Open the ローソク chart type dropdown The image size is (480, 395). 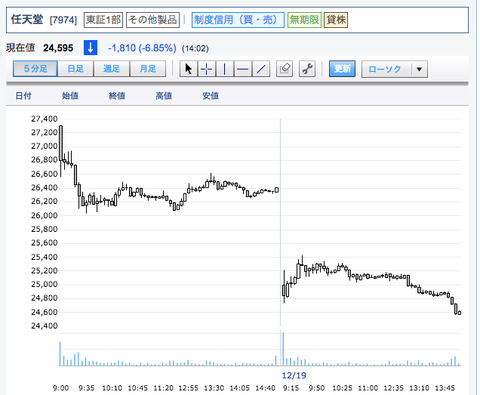pos(394,69)
